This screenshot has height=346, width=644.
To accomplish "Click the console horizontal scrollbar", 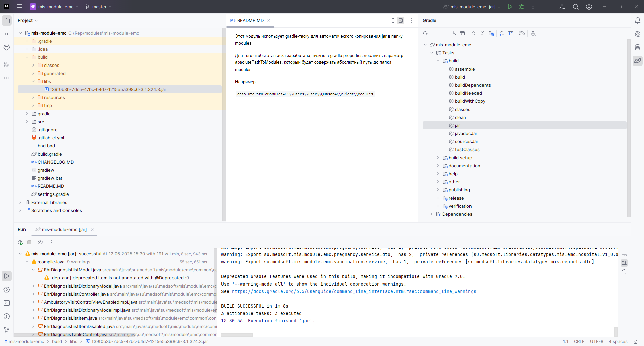I will click(x=237, y=335).
